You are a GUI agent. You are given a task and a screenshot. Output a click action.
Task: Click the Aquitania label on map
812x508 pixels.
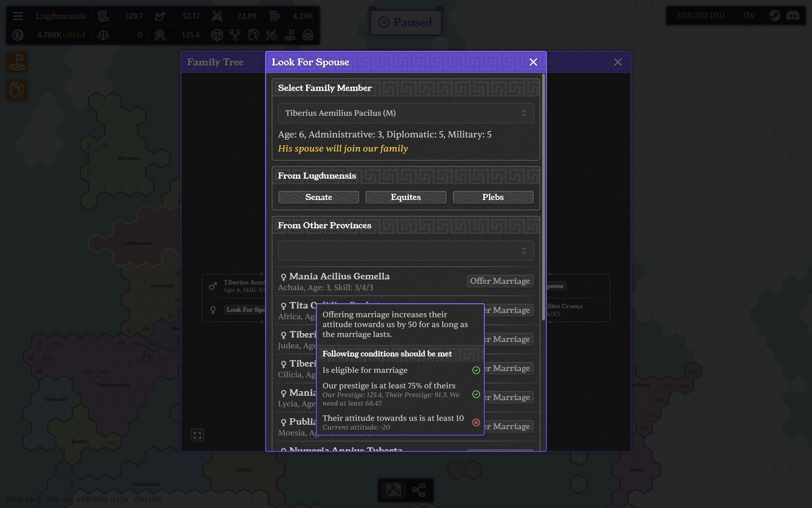point(162,286)
